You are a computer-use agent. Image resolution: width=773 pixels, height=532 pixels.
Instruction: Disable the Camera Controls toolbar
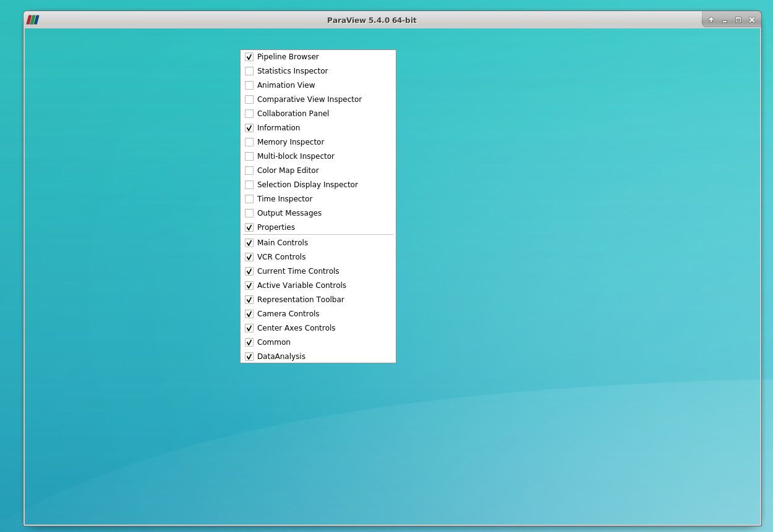318,314
